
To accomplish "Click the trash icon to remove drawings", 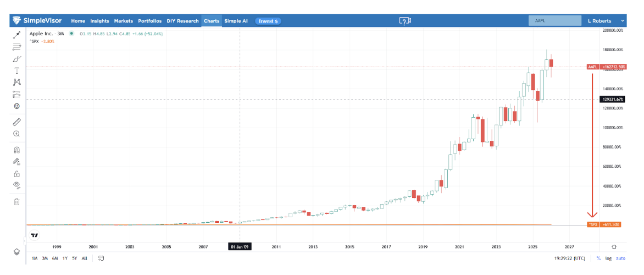I will point(17,201).
